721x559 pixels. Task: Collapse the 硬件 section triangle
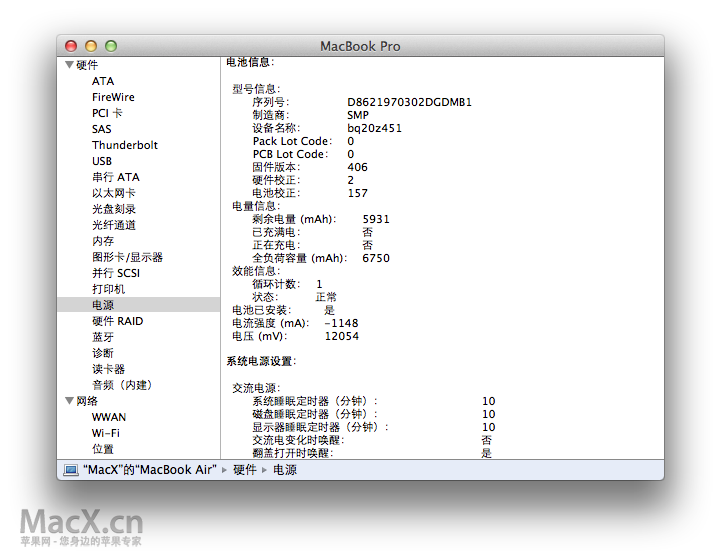click(x=69, y=65)
